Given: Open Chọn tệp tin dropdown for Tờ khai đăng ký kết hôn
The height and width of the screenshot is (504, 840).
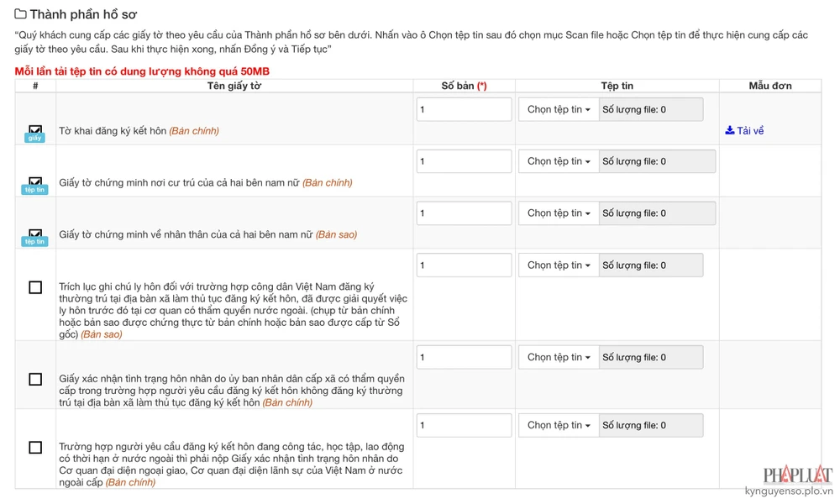Looking at the screenshot, I should pos(559,110).
